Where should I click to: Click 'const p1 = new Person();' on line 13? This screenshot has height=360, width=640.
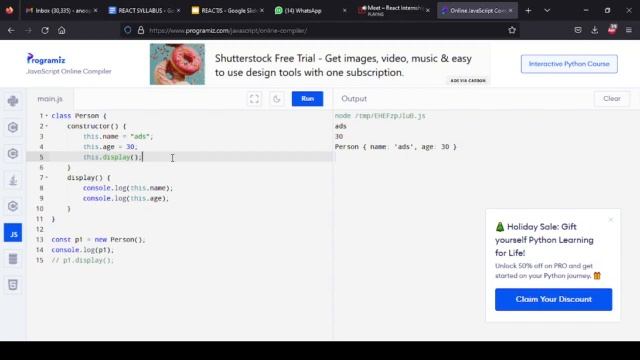coord(98,240)
